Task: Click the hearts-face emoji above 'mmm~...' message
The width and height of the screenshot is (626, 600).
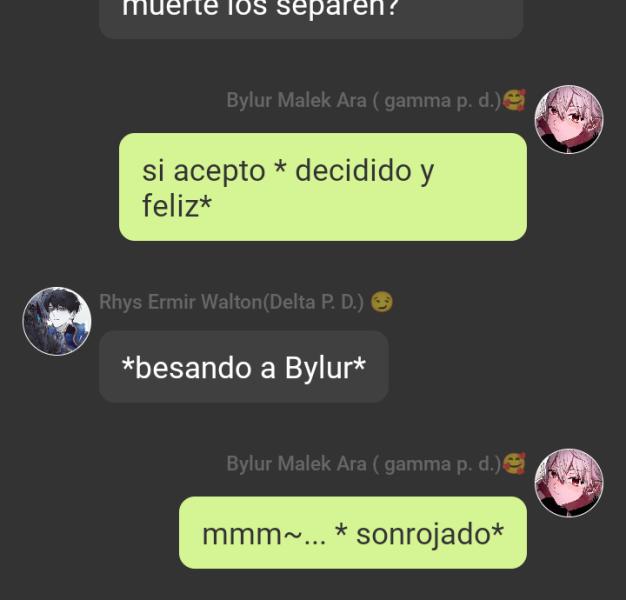Action: coord(514,463)
